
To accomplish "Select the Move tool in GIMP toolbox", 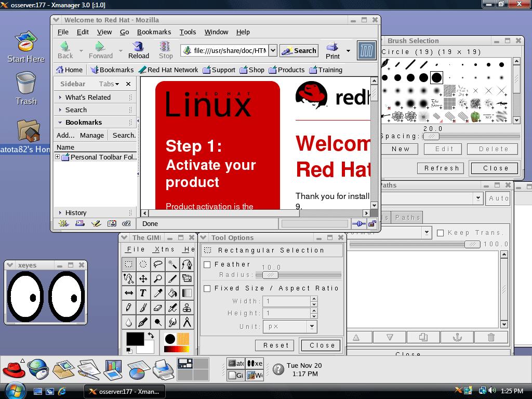I will click(x=143, y=278).
